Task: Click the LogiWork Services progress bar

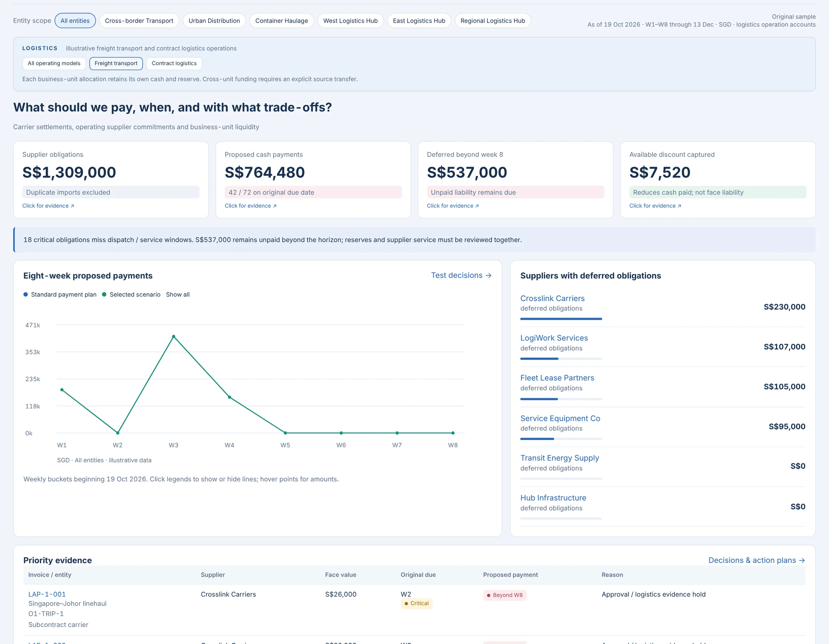Action: point(561,359)
